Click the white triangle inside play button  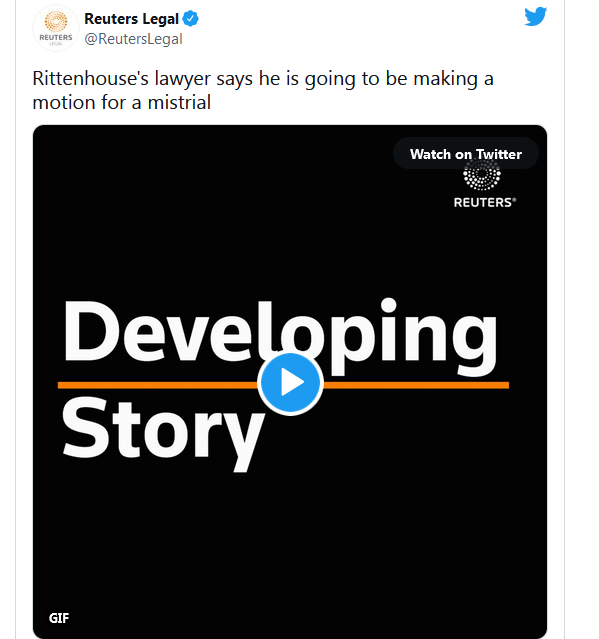click(x=293, y=383)
